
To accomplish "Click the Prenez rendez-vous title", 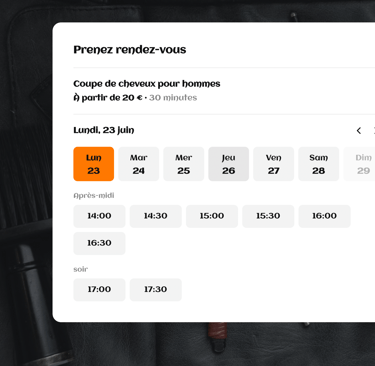I will tap(130, 50).
